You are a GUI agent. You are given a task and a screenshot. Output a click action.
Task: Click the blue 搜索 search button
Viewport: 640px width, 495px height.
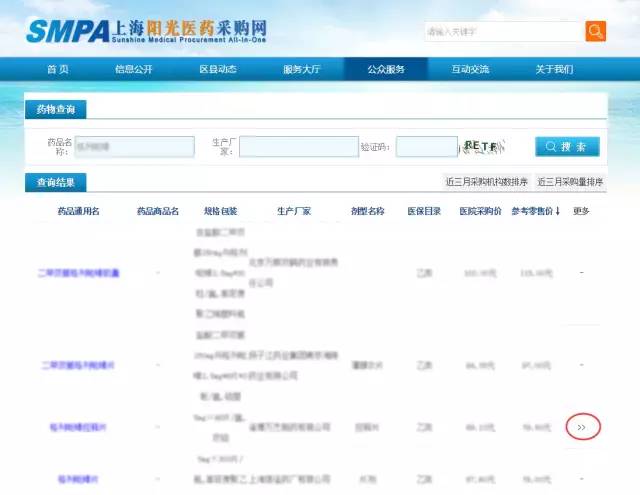[x=567, y=146]
